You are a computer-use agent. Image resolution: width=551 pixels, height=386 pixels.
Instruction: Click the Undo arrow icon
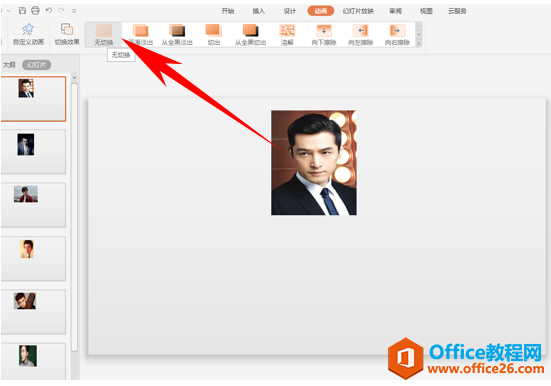49,11
